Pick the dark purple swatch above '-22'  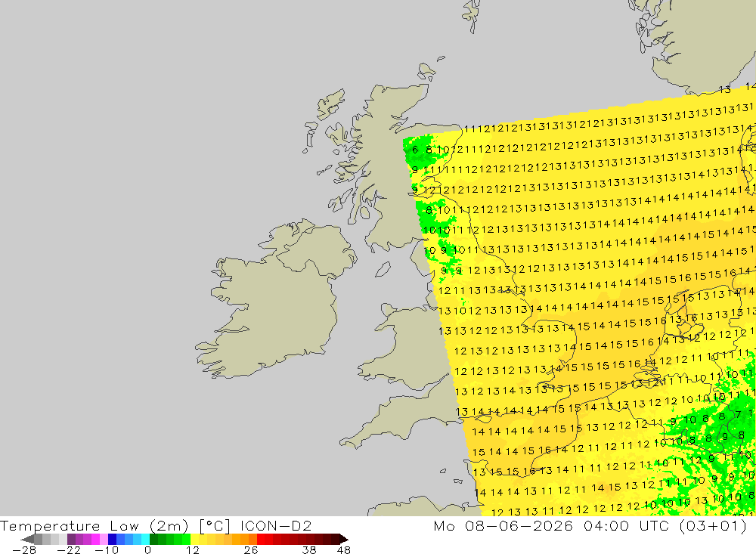coord(71,539)
